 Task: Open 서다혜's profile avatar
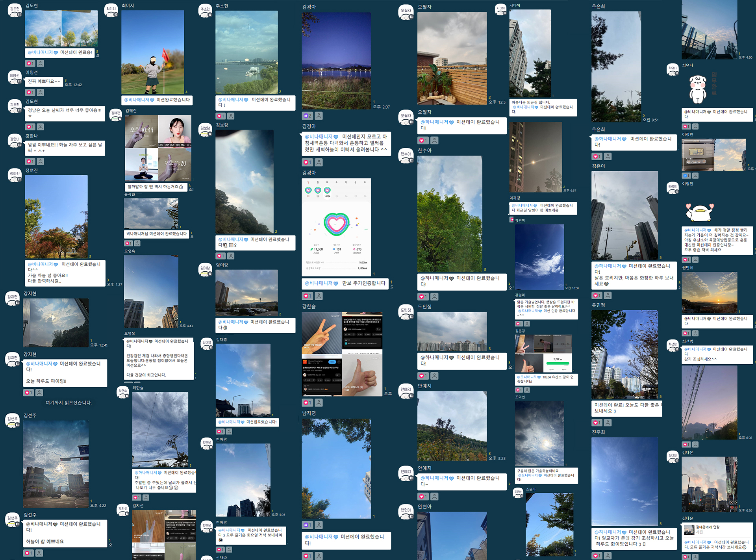(x=500, y=10)
